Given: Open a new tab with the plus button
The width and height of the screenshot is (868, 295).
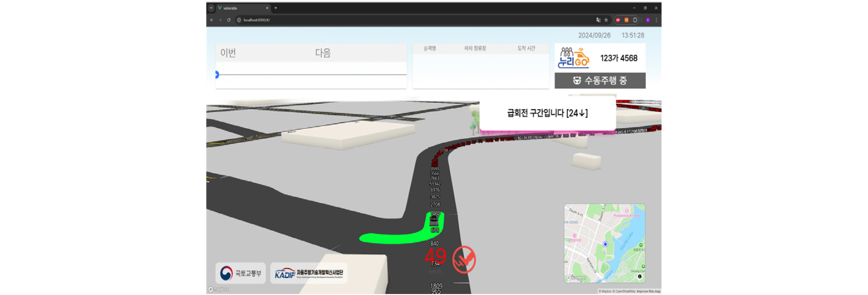Looking at the screenshot, I should pos(275,8).
